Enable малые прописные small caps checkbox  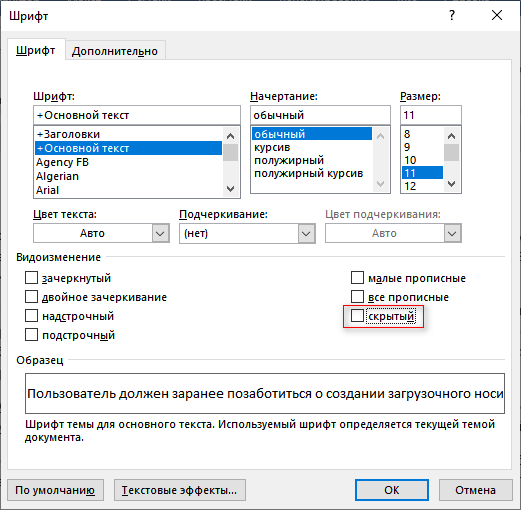point(357,277)
